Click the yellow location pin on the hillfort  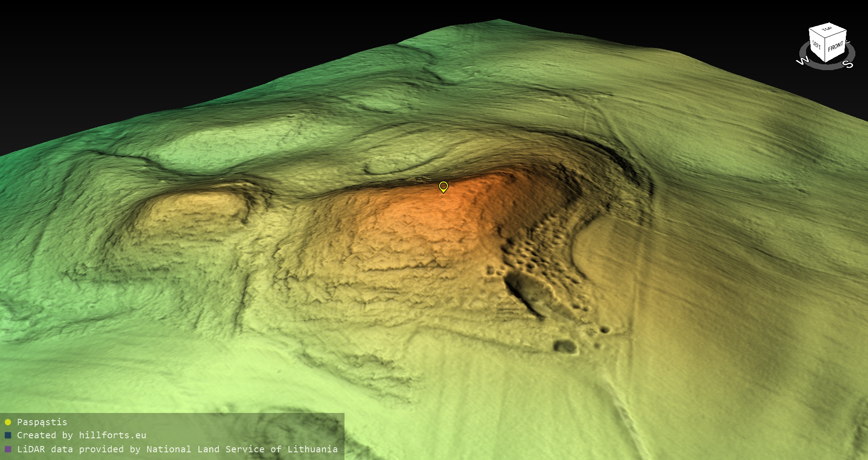click(443, 186)
